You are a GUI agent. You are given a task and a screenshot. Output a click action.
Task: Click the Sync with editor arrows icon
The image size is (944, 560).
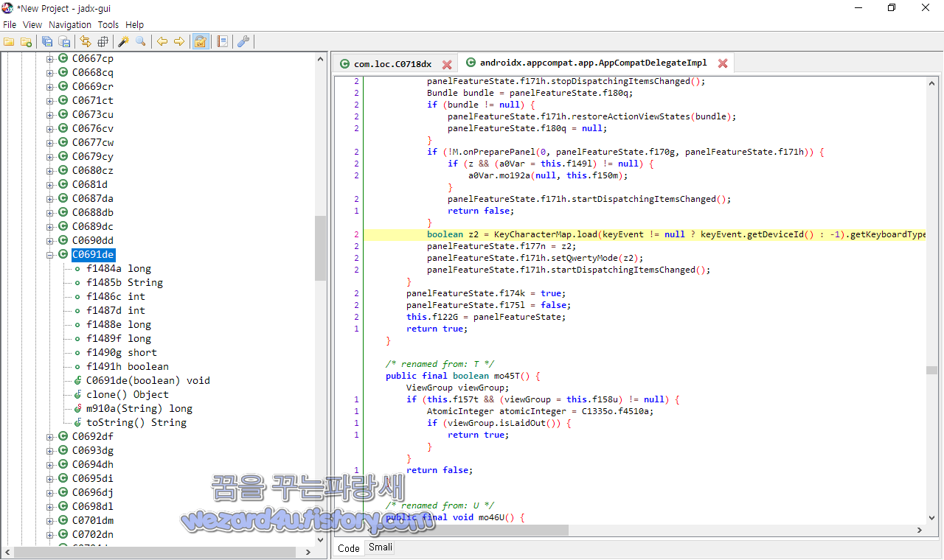click(x=86, y=41)
